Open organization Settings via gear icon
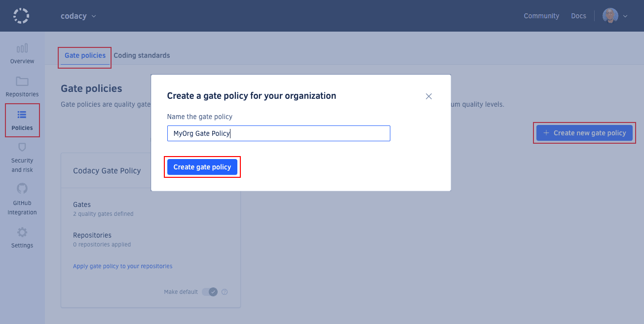644x324 pixels. (x=22, y=238)
